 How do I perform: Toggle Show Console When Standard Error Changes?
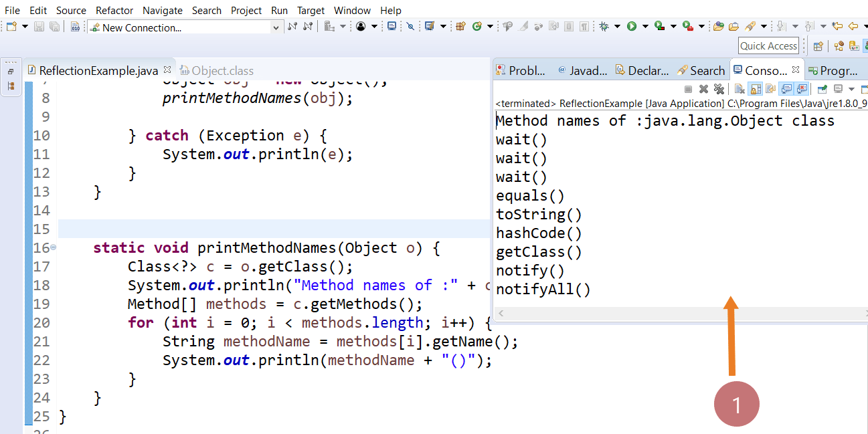tap(800, 88)
